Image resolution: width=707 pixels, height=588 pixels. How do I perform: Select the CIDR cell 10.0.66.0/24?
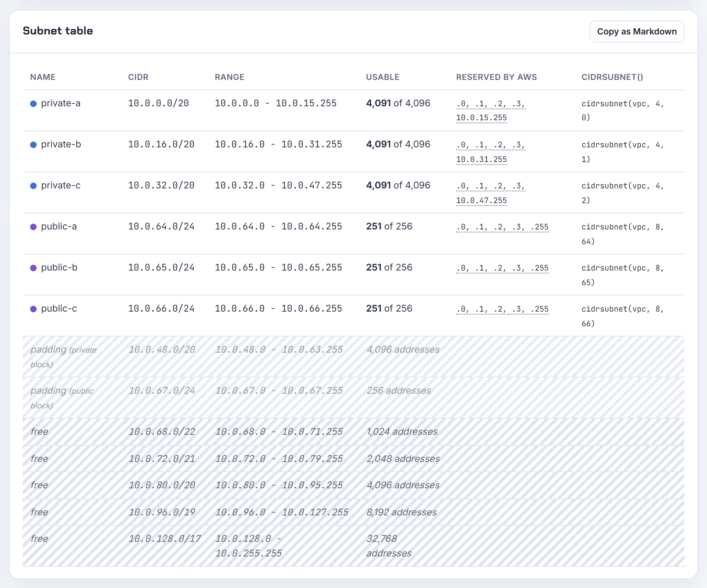pos(161,309)
